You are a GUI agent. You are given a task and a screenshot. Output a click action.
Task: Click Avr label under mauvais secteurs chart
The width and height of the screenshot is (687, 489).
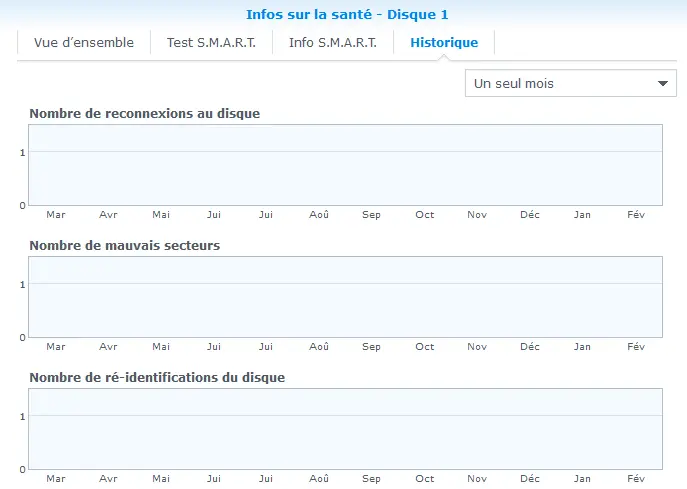coord(108,347)
